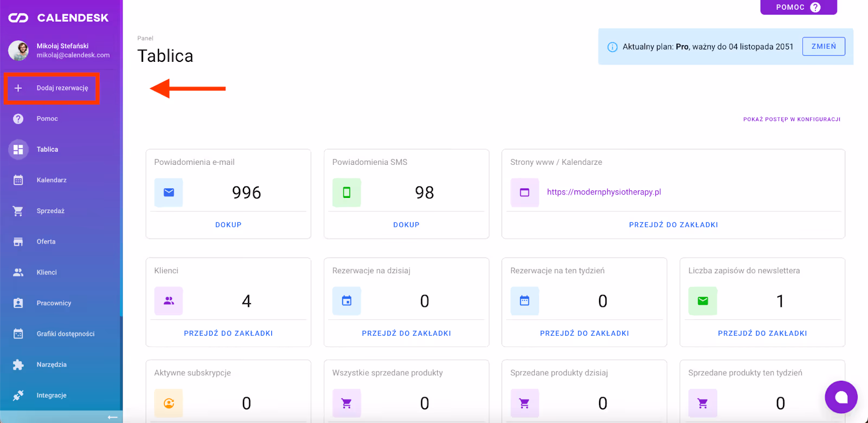Screen dimensions: 868x423
Task: Click Dokup under Powiadomienia SMS
Action: pos(406,225)
